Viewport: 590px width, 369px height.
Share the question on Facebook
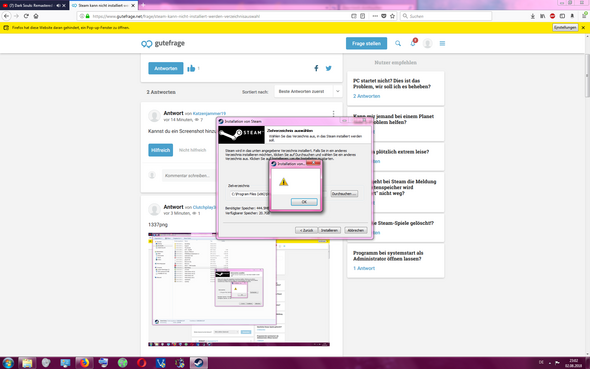tap(316, 68)
